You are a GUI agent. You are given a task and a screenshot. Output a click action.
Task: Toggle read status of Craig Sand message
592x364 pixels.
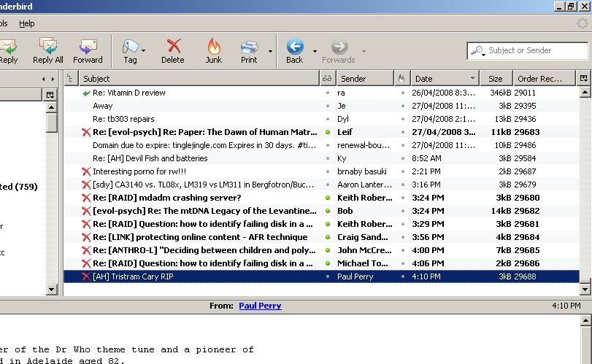pyautogui.click(x=328, y=237)
